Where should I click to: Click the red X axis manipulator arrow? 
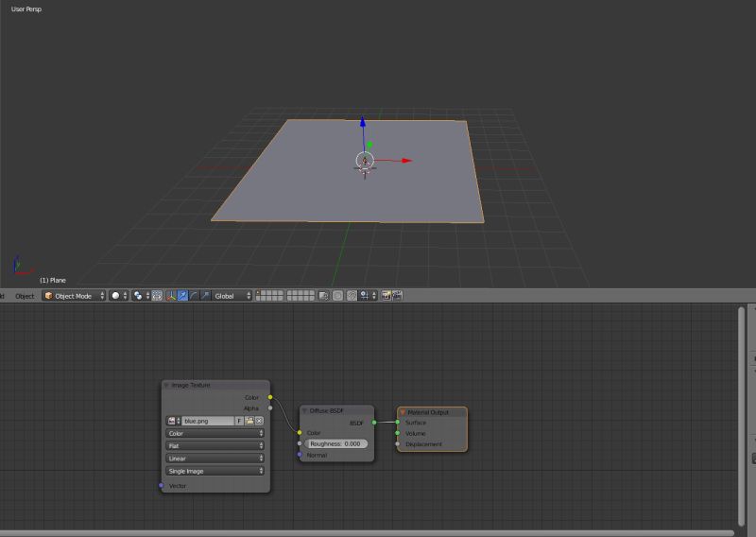[407, 161]
